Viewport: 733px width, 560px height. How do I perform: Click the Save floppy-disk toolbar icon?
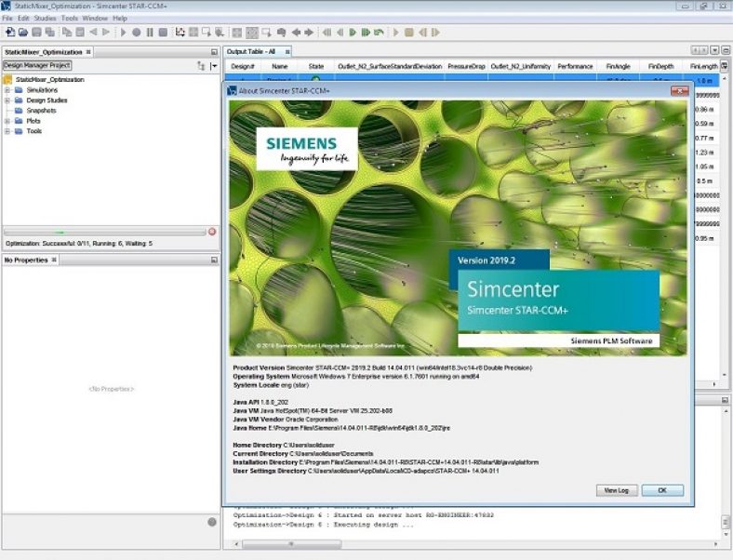tap(36, 33)
